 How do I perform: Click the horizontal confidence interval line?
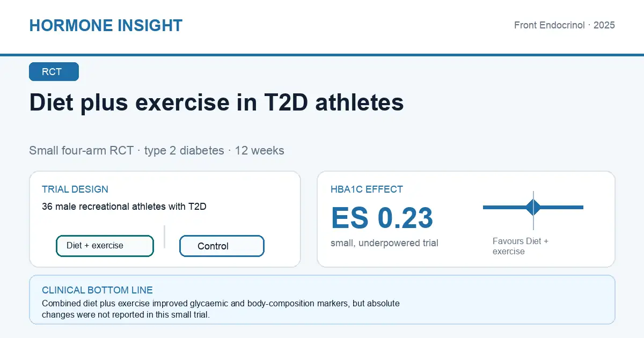(x=533, y=207)
